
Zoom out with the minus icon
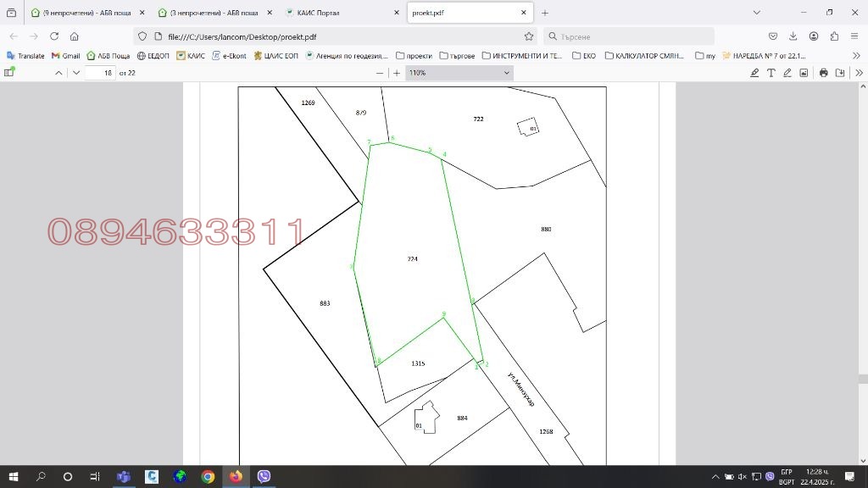click(379, 73)
